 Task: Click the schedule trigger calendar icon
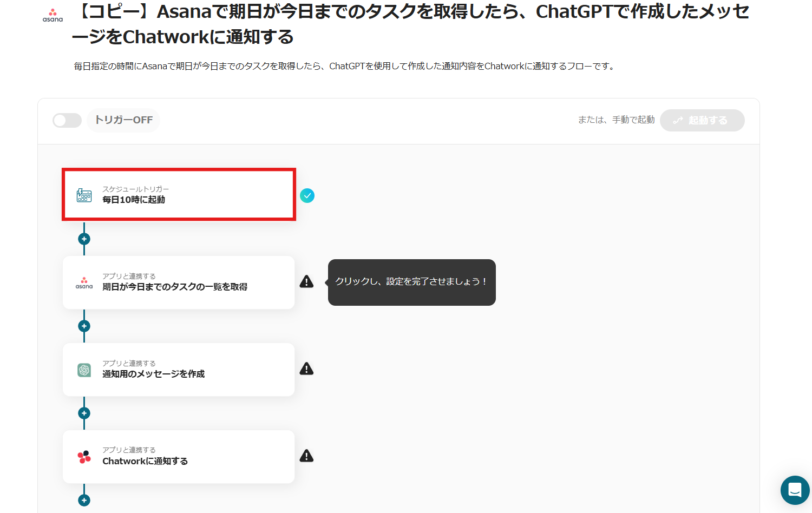[84, 195]
